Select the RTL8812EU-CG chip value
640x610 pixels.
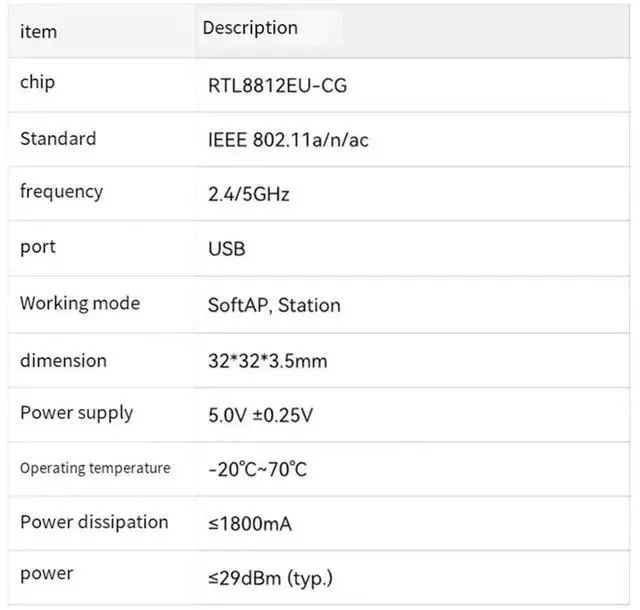tap(277, 86)
